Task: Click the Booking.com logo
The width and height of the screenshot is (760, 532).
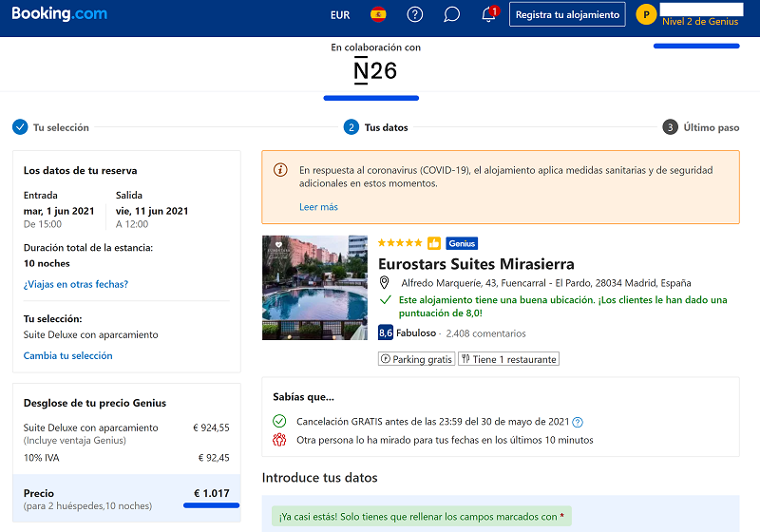Action: pyautogui.click(x=59, y=13)
